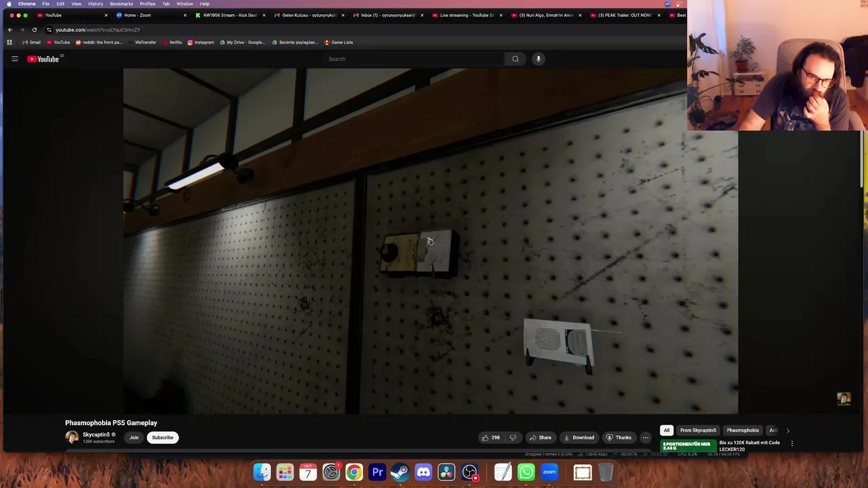Open the Profiles menu

click(x=147, y=4)
